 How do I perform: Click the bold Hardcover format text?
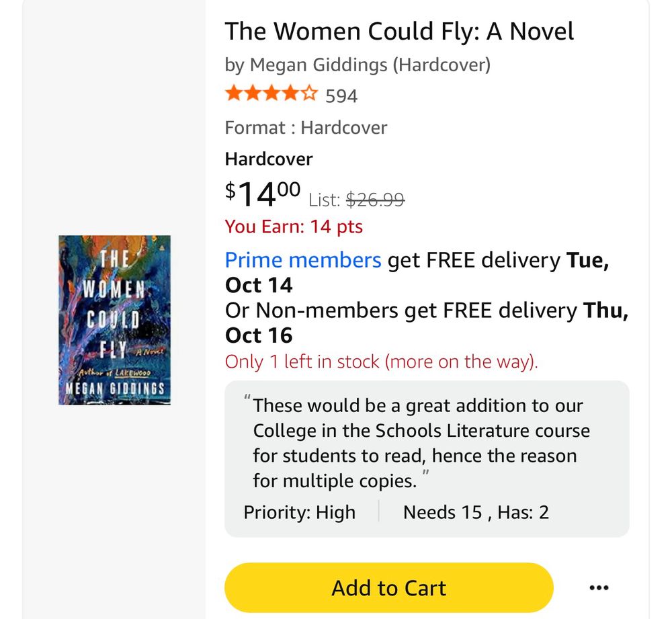(x=269, y=159)
